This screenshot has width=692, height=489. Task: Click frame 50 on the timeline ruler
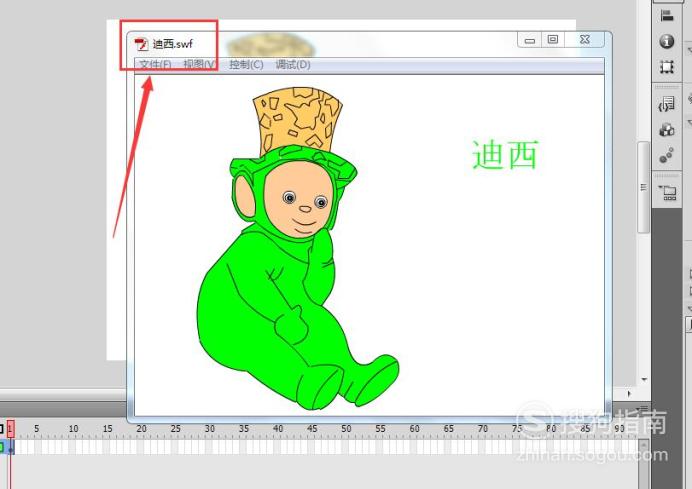coord(346,429)
